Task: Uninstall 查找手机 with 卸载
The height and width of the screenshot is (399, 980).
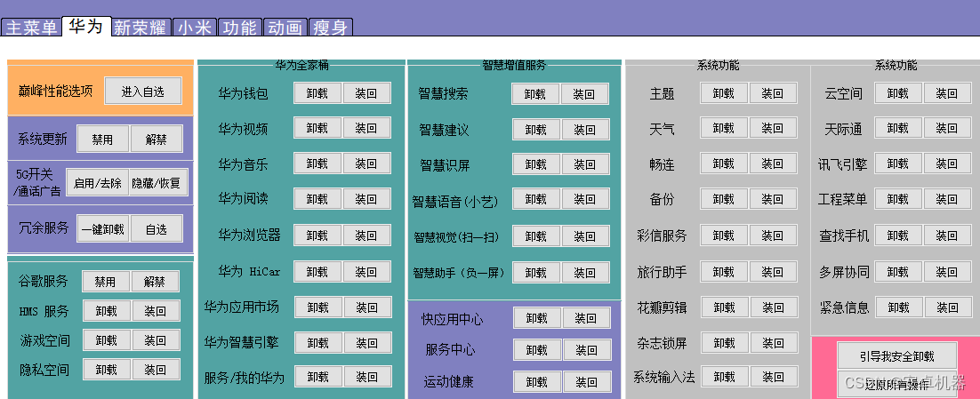Action: [898, 235]
